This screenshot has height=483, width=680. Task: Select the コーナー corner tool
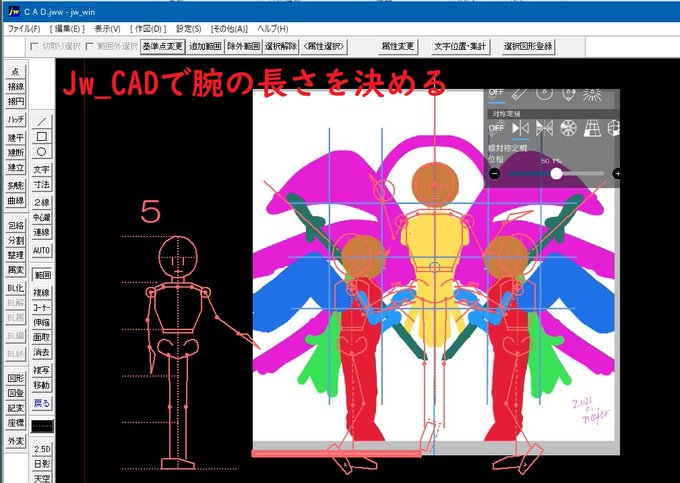(42, 307)
